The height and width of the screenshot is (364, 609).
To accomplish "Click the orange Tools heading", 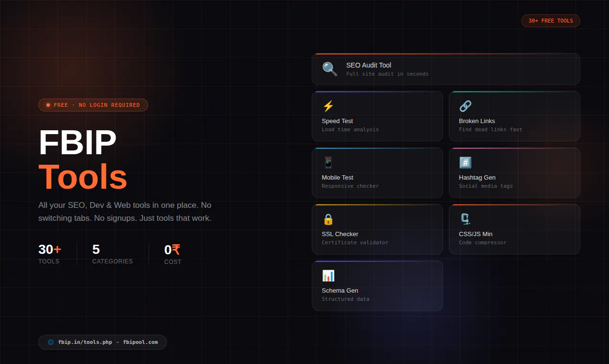I will coord(83,177).
